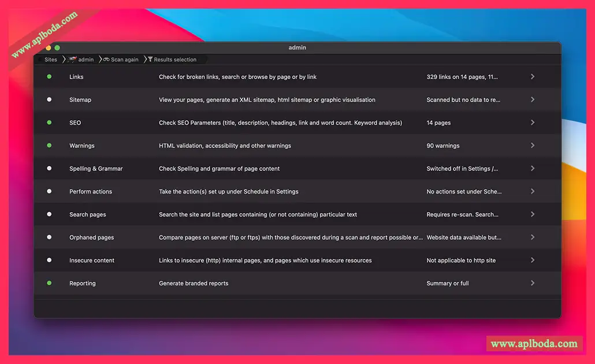The image size is (595, 364).
Task: Click the white status dot for Insecure content
Action: 49,260
